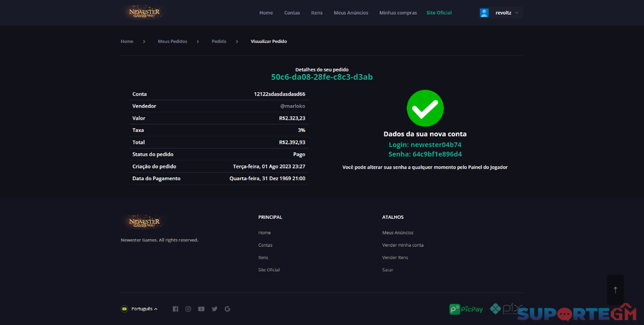644x325 pixels.
Task: Open the Google social icon
Action: [227, 309]
